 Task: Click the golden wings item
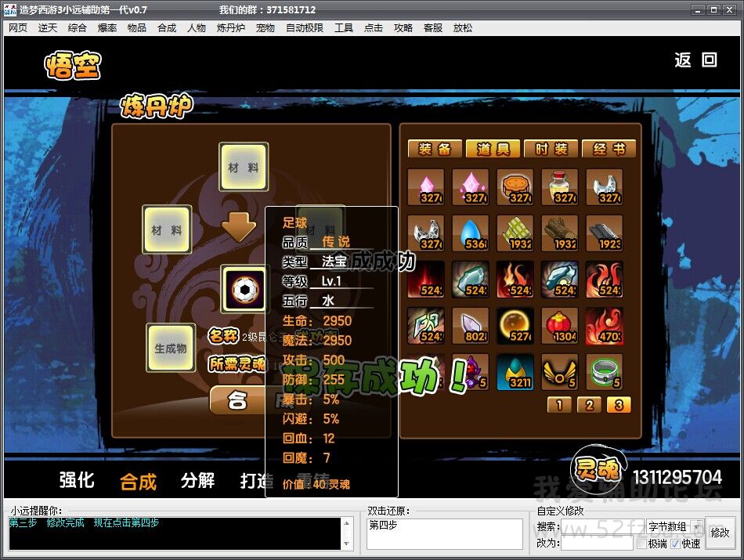pyautogui.click(x=559, y=371)
